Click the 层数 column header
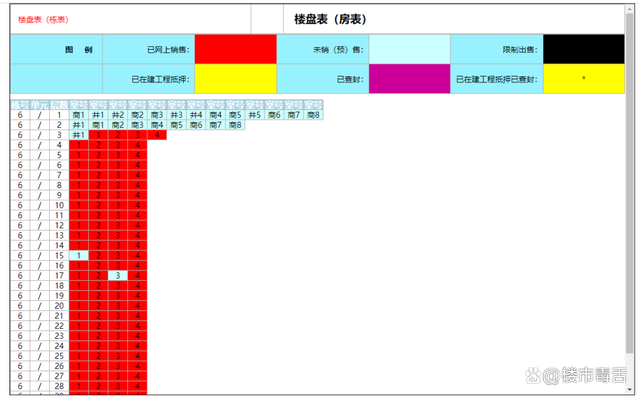Image resolution: width=640 pixels, height=398 pixels. 59,105
